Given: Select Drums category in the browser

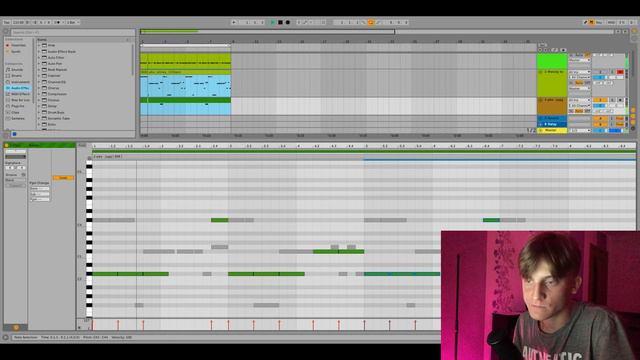Looking at the screenshot, I should pyautogui.click(x=16, y=76).
